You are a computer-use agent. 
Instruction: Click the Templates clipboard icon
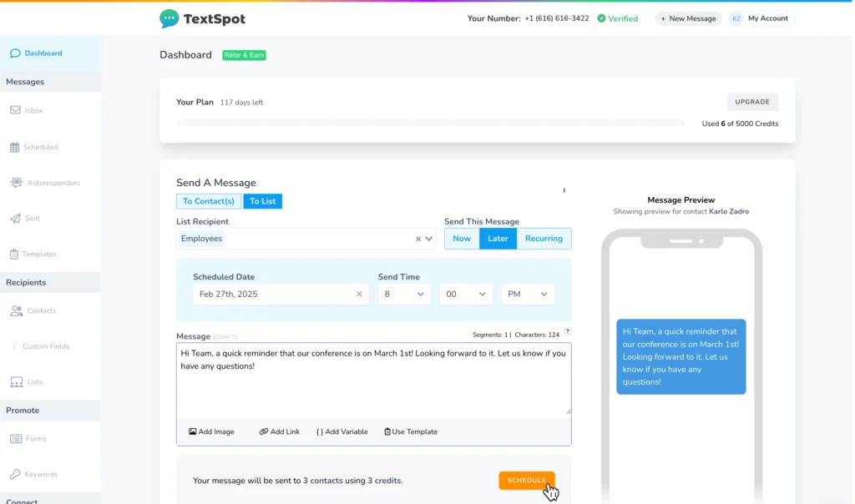[x=14, y=254]
